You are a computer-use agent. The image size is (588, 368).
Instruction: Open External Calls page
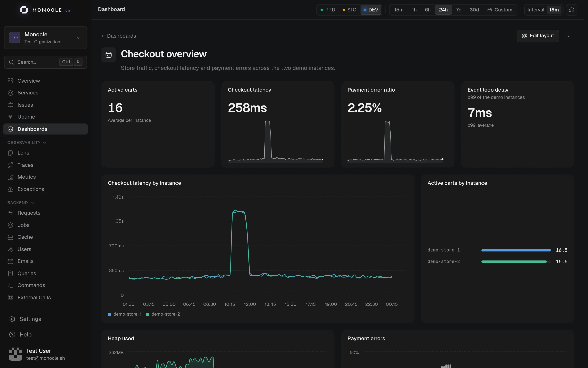pos(46,297)
